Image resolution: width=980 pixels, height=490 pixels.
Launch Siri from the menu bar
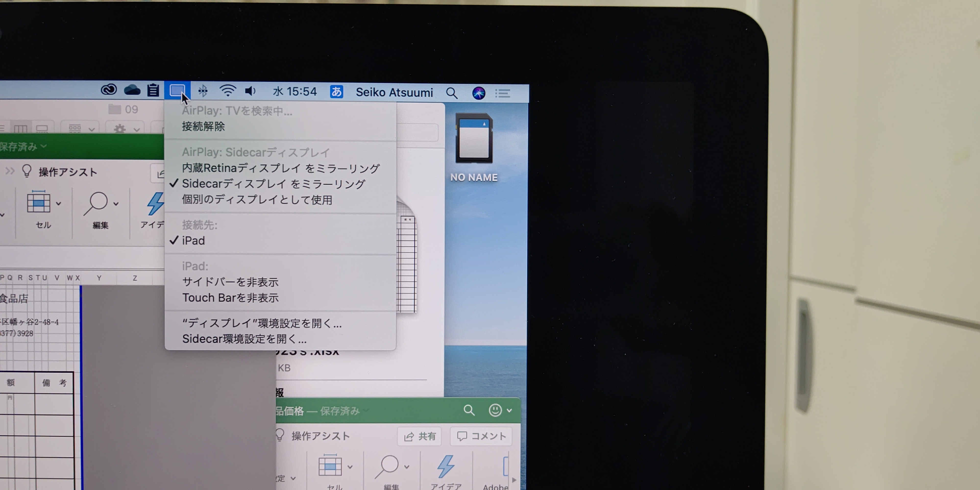coord(478,93)
